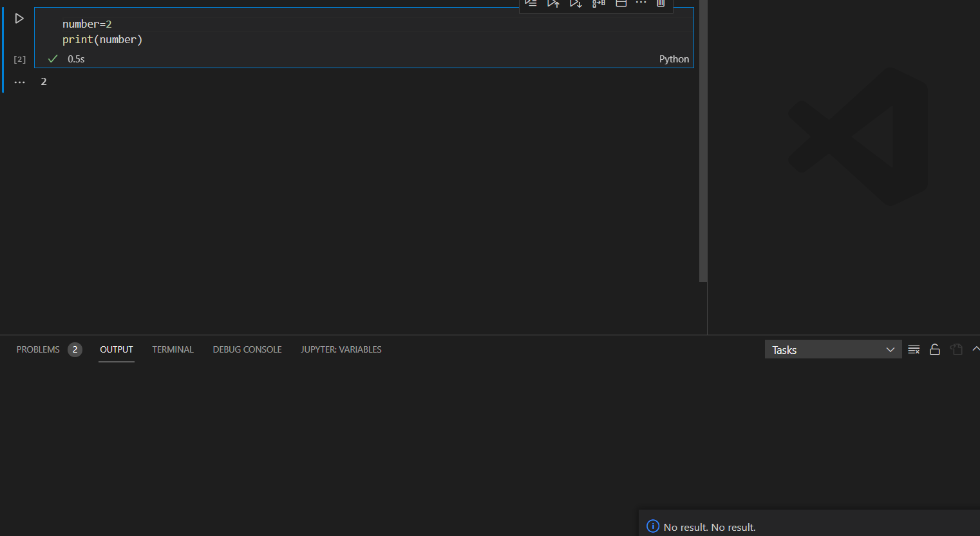This screenshot has height=536, width=980.
Task: Open the info icon in the notification
Action: tap(653, 526)
